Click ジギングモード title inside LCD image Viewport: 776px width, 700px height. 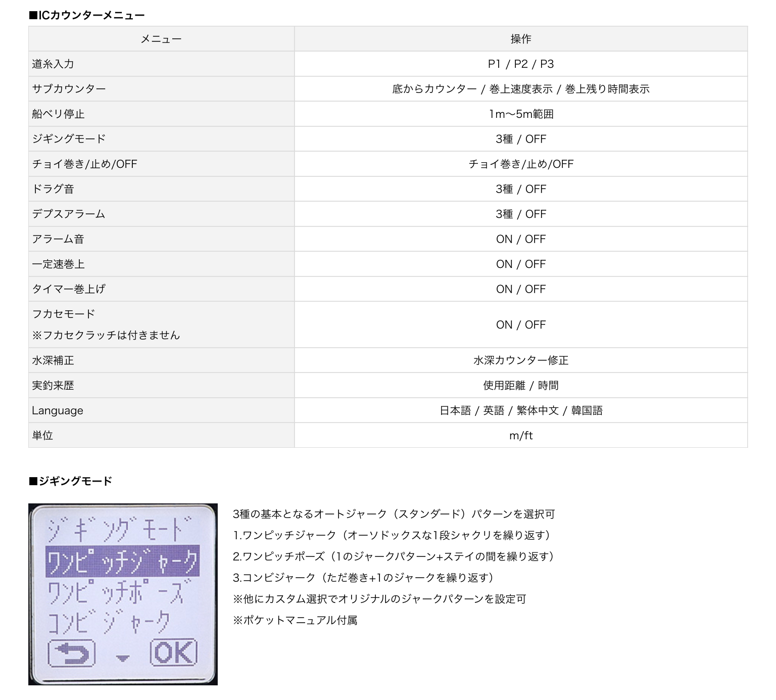(120, 529)
